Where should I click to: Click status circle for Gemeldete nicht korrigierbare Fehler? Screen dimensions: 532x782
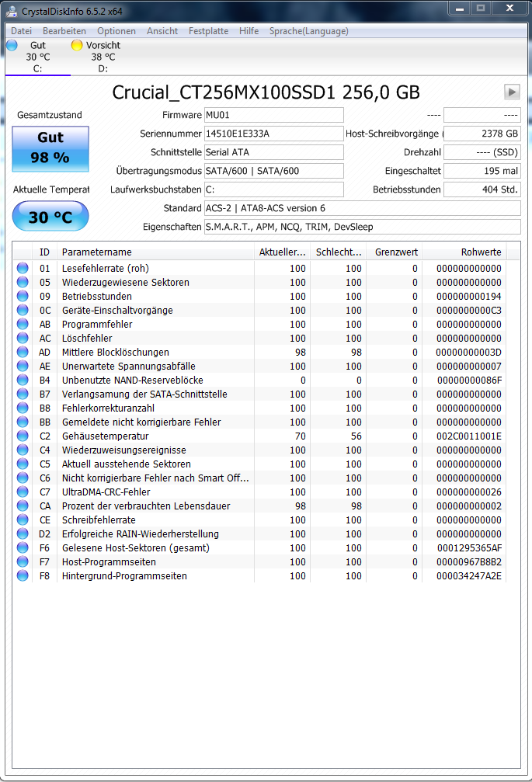[23, 422]
